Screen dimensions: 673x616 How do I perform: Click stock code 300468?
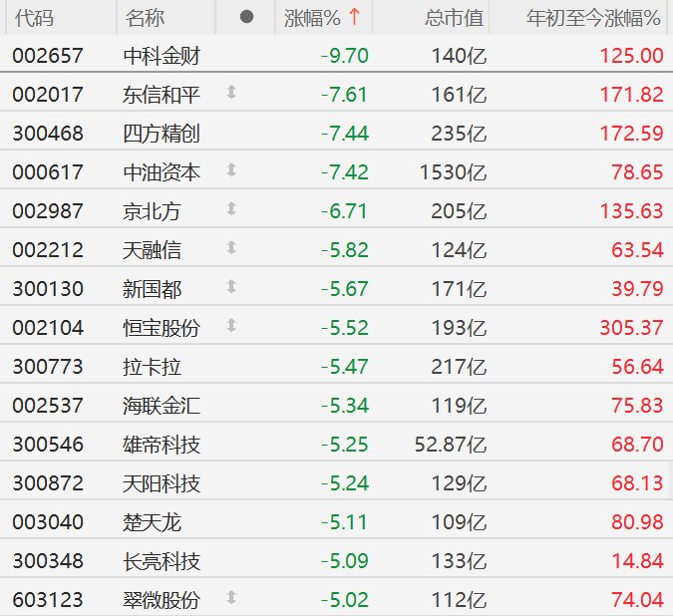click(48, 134)
